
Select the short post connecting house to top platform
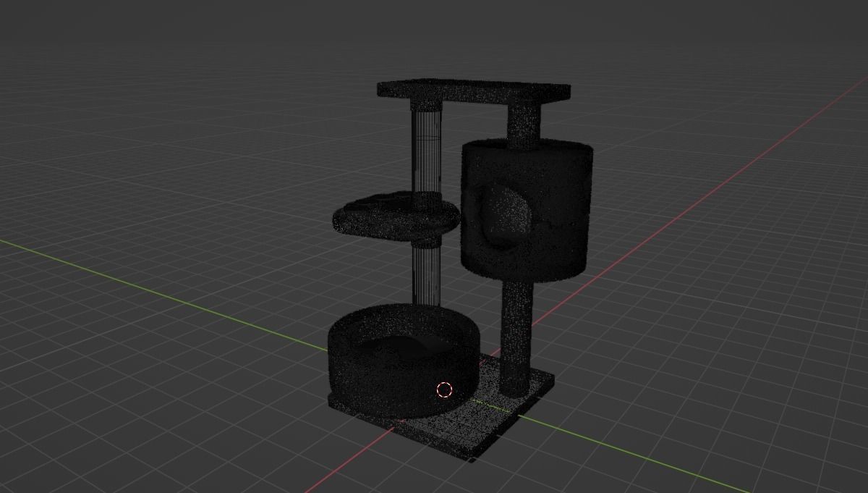[524, 125]
